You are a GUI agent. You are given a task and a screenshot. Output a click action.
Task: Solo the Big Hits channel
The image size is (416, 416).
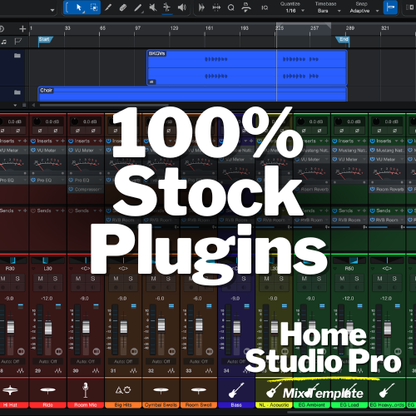[130, 278]
